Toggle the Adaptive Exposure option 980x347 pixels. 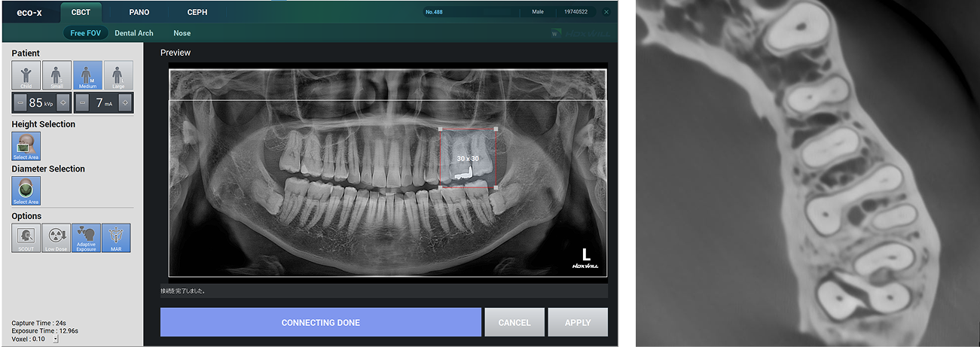86,238
